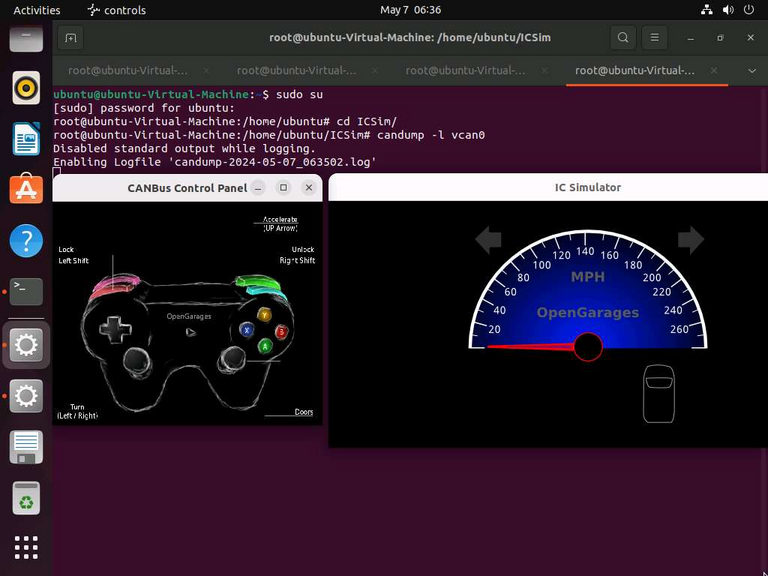Viewport: 768px width, 576px height.
Task: Close the second terminal tab
Action: (x=375, y=71)
